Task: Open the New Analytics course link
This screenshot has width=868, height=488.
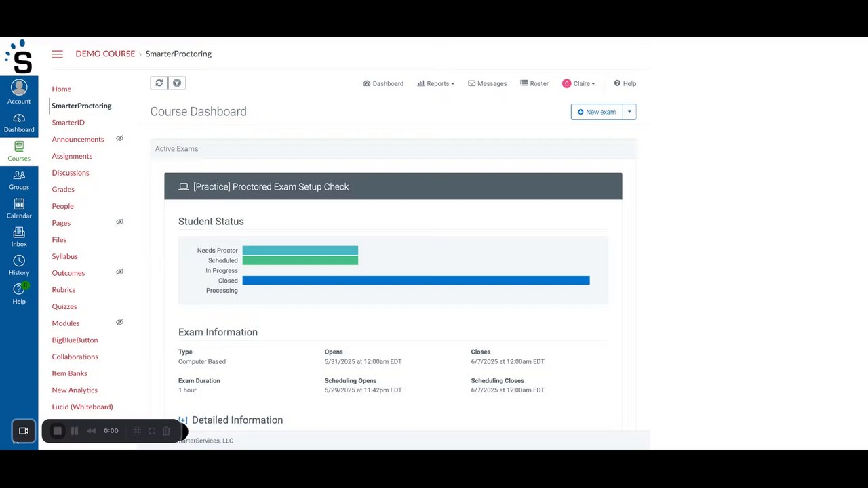Action: pos(75,390)
